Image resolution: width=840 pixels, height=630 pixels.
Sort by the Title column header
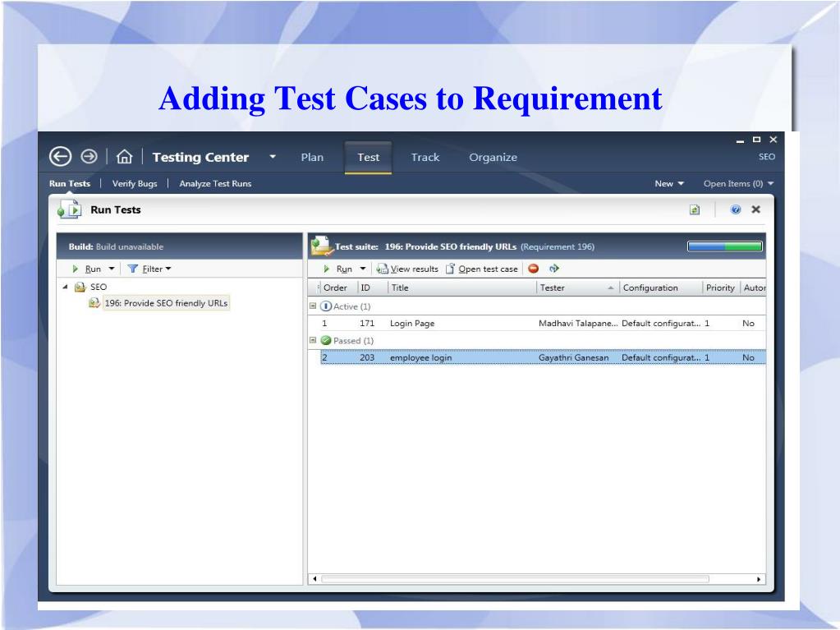pos(461,287)
